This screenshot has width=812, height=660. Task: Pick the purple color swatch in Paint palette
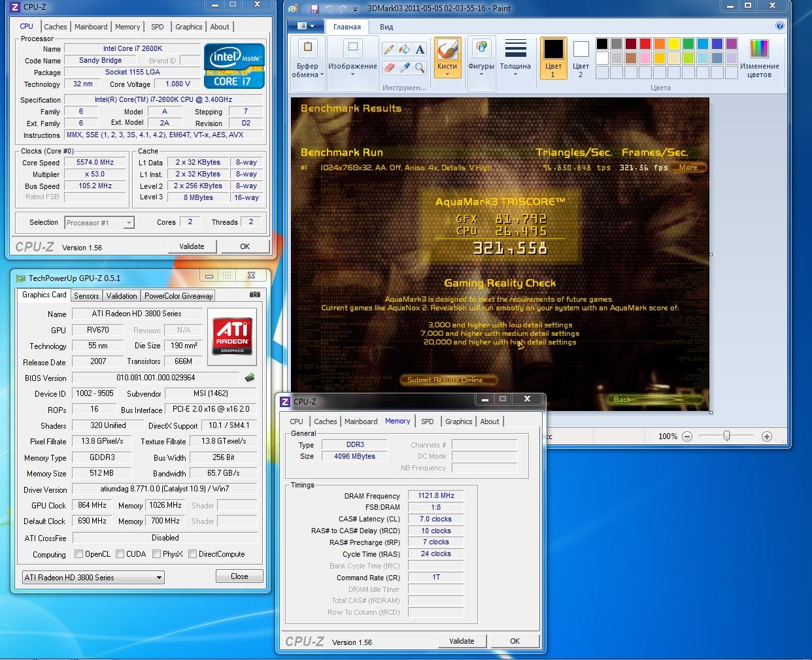pyautogui.click(x=731, y=44)
